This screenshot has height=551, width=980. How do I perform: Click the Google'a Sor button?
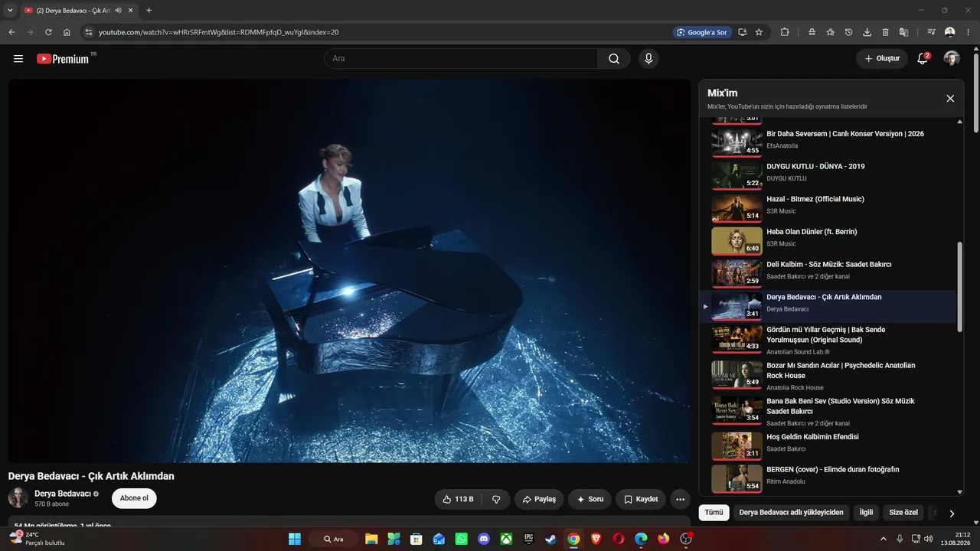(701, 32)
